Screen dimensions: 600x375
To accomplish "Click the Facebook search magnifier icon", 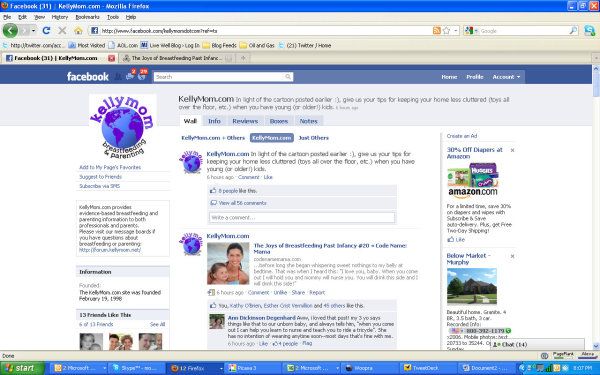I will [x=288, y=77].
